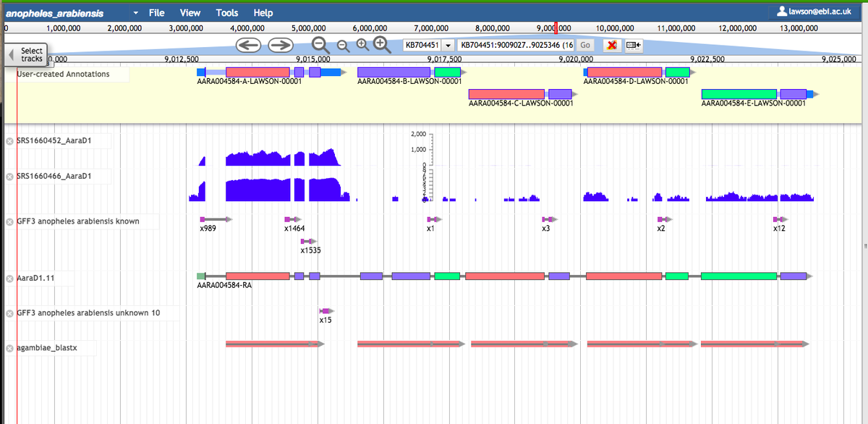This screenshot has height=424, width=868.
Task: Click the pan left arrow
Action: coord(250,45)
